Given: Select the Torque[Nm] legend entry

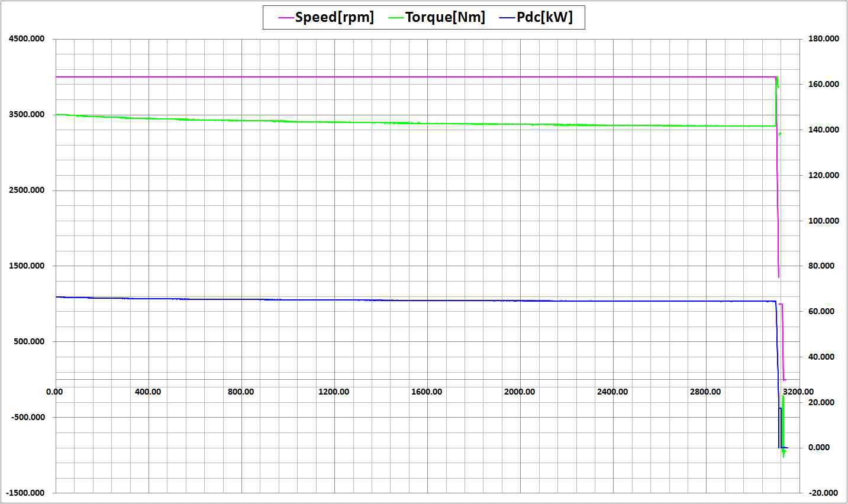Looking at the screenshot, I should (x=437, y=17).
